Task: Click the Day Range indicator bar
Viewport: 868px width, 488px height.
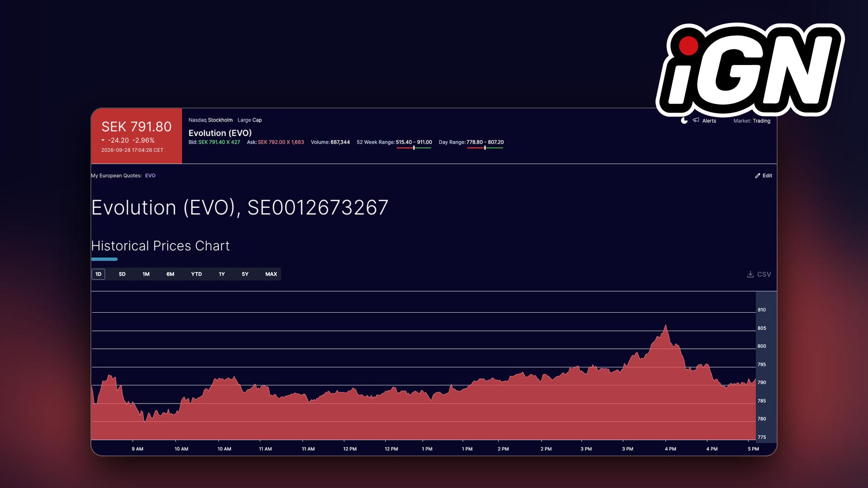Action: 485,148
